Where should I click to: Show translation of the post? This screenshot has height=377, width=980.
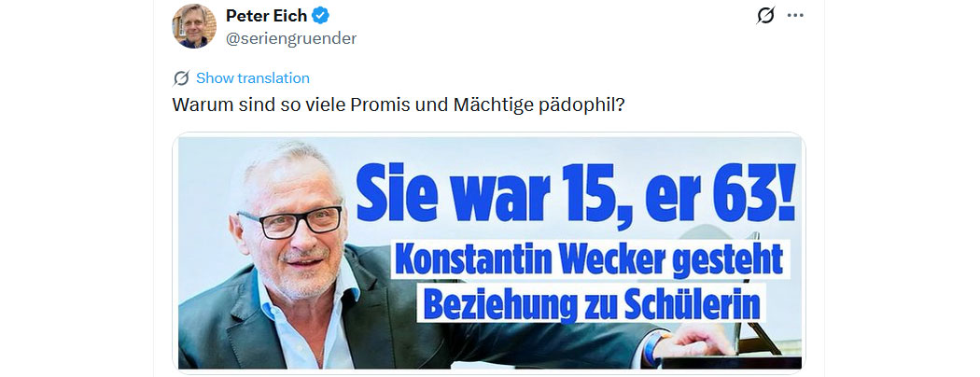point(253,78)
